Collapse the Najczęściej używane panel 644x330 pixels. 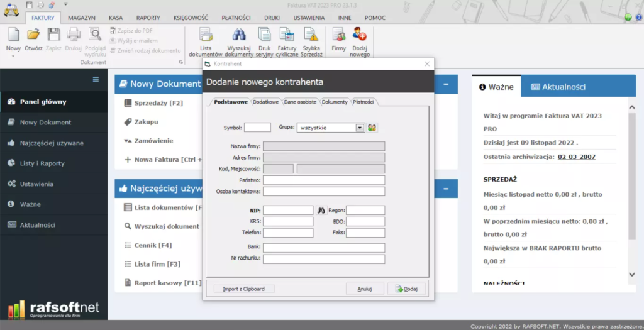(445, 188)
